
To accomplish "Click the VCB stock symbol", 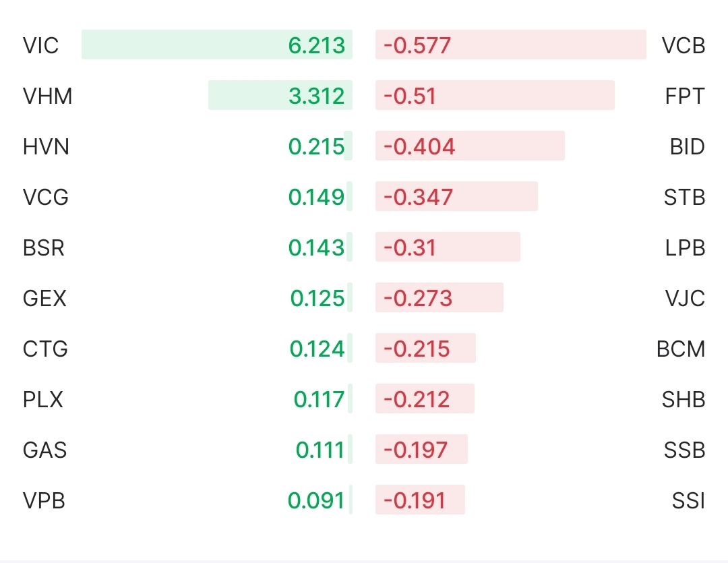I will [683, 46].
